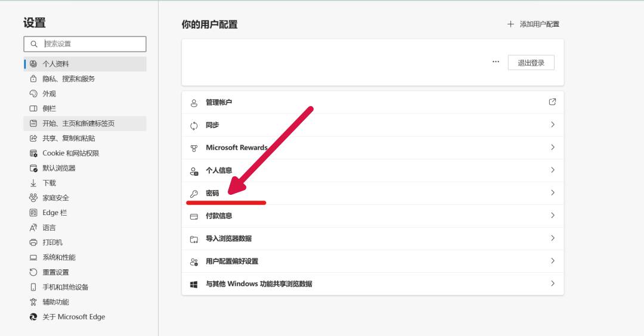644x336 pixels.
Task: Click the 个人资料 profile icon in sidebar
Action: click(33, 64)
